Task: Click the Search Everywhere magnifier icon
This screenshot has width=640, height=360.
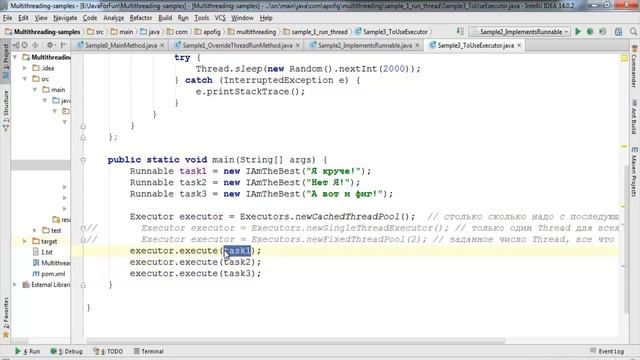Action: [x=633, y=31]
